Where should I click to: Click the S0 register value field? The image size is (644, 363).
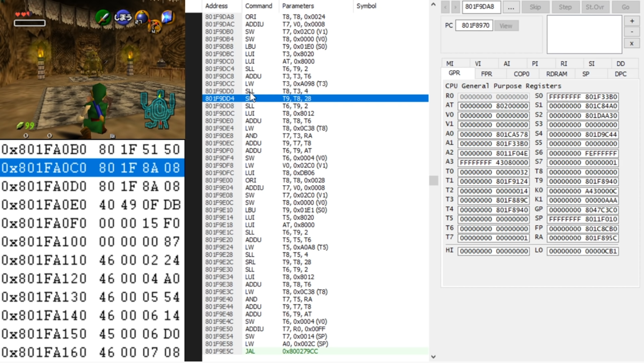[583, 97]
